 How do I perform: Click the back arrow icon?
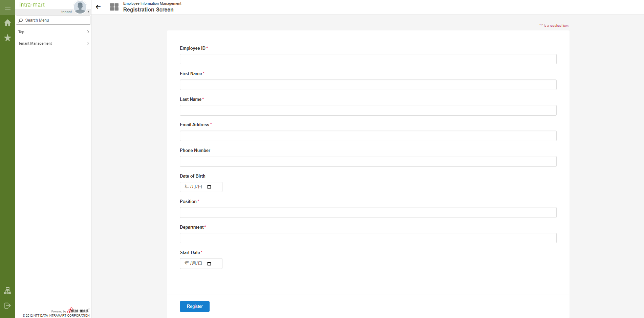pos(98,7)
